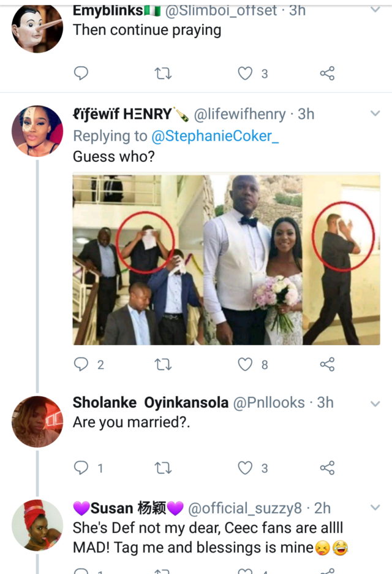This screenshot has height=574, width=392.
Task: Reply to Sholanke's 'Are you married?' tweet
Action: point(81,468)
